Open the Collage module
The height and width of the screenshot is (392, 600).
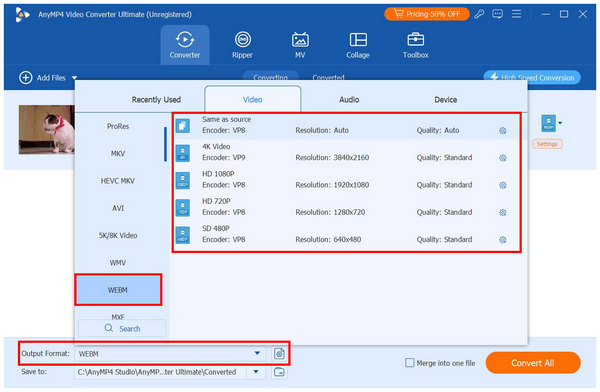[x=358, y=45]
